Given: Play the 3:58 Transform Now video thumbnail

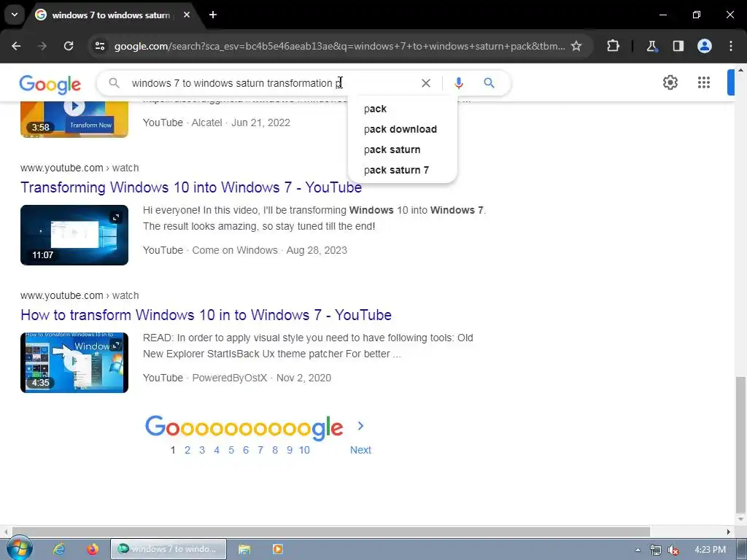Looking at the screenshot, I should point(74,119).
